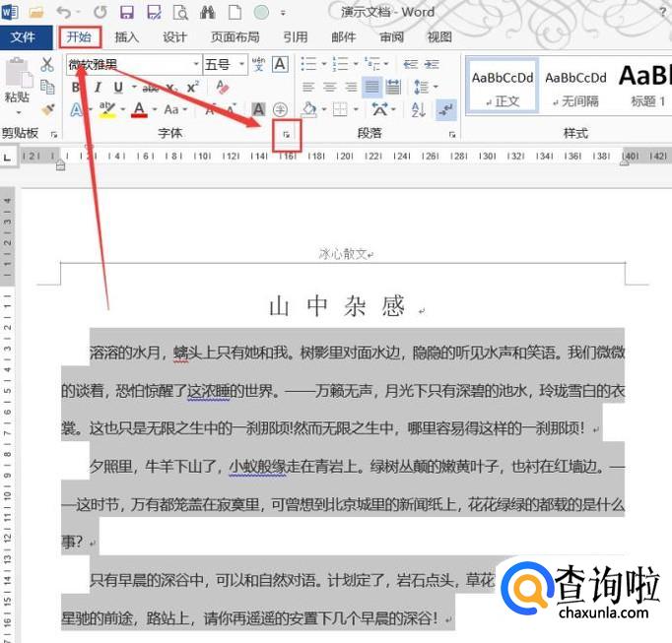Toggle Bold formatting
672x643 pixels.
76,88
